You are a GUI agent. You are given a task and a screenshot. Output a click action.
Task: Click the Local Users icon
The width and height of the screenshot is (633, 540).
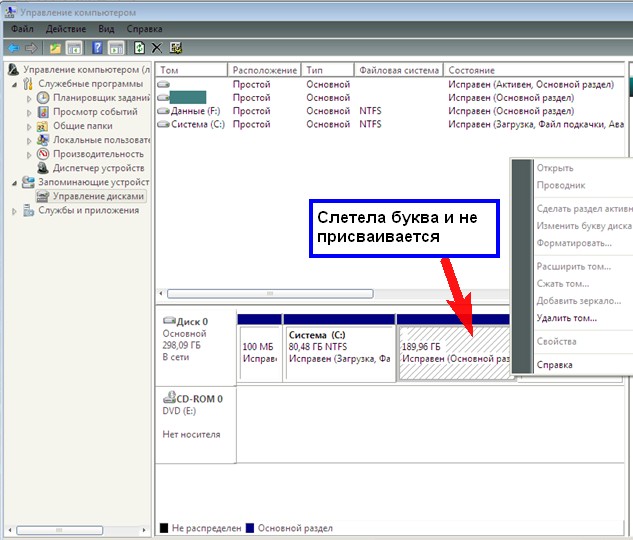[x=43, y=140]
